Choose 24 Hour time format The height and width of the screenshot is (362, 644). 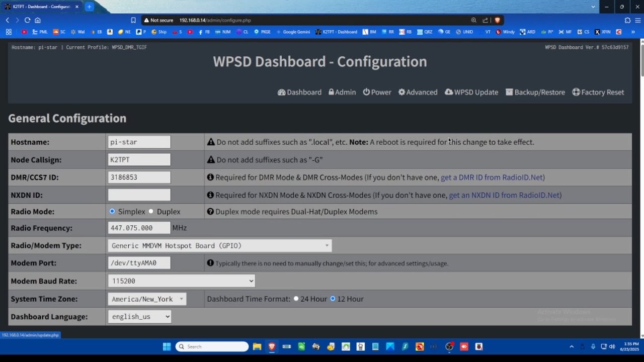tap(296, 299)
